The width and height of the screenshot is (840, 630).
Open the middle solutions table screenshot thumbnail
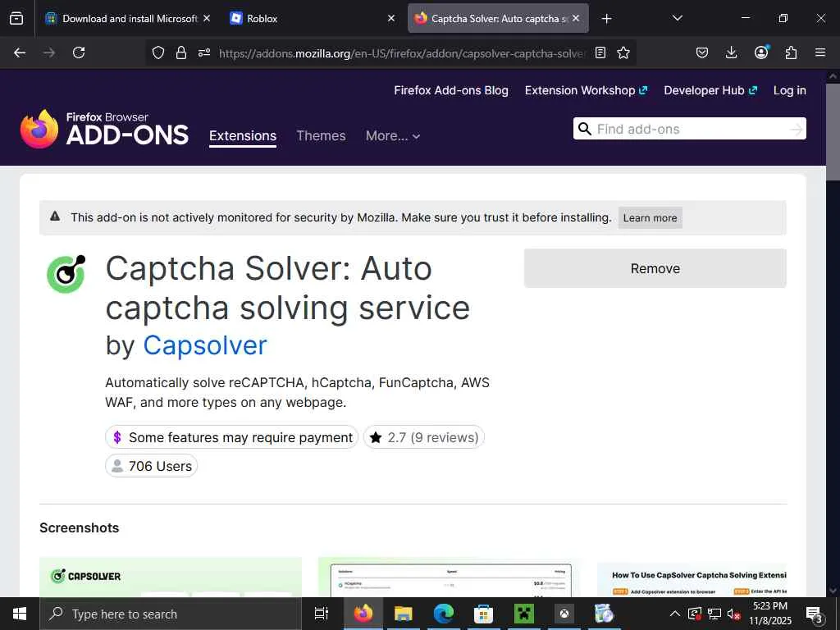click(450, 577)
